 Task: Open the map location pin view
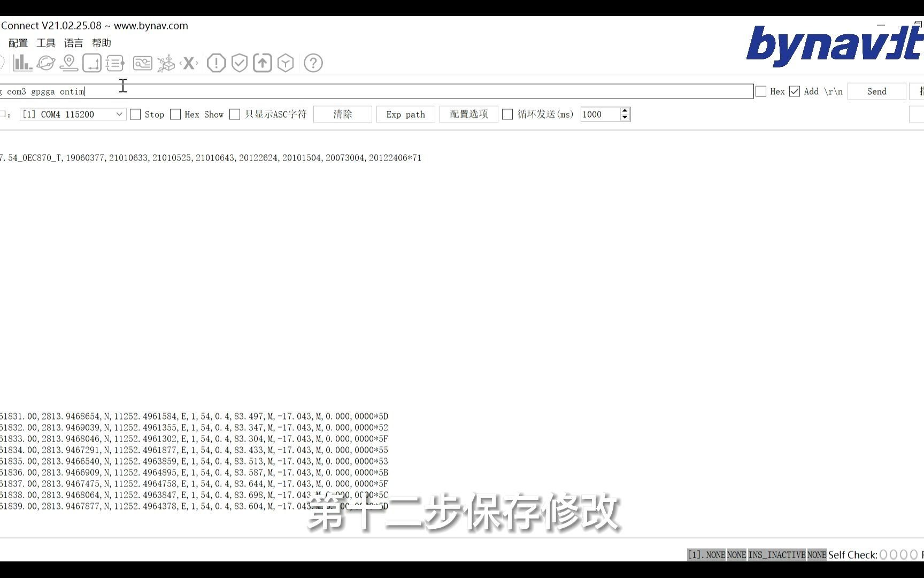click(x=69, y=63)
